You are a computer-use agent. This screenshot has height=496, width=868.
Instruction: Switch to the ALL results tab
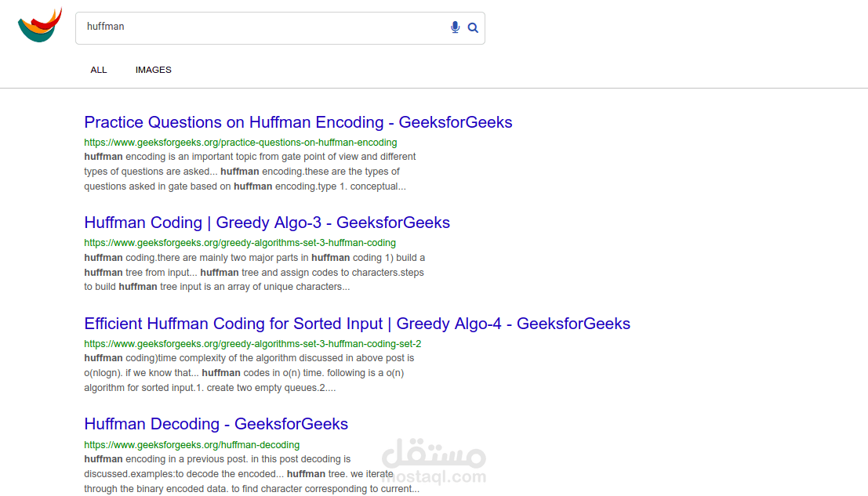coord(99,70)
